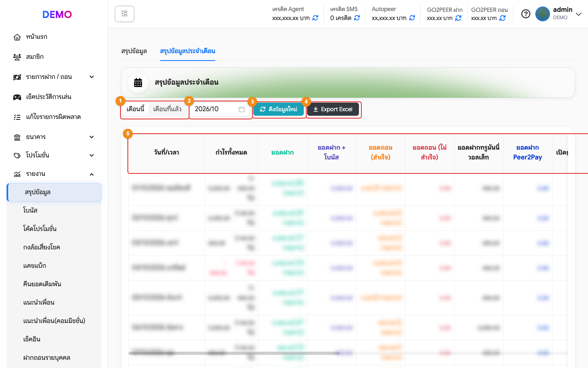Open แนะนำเพื่อน(คอมมิชชั่น) in the sidebar
The width and height of the screenshot is (588, 368).
pos(54,321)
